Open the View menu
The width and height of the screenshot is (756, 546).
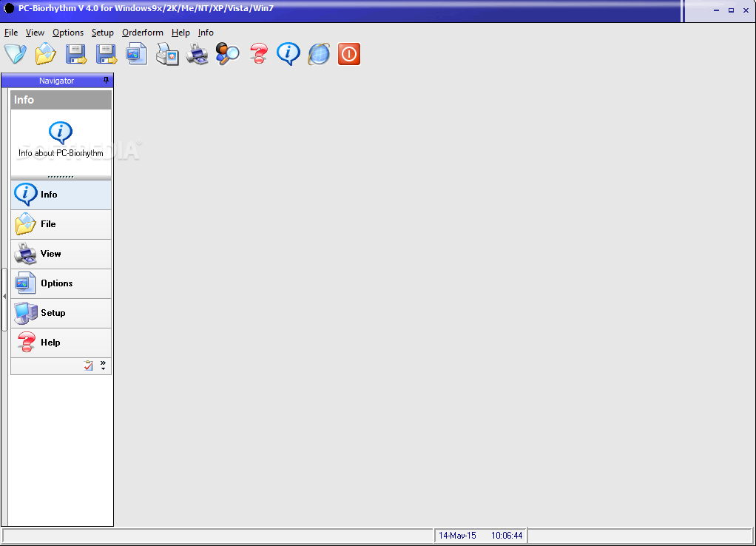tap(36, 33)
